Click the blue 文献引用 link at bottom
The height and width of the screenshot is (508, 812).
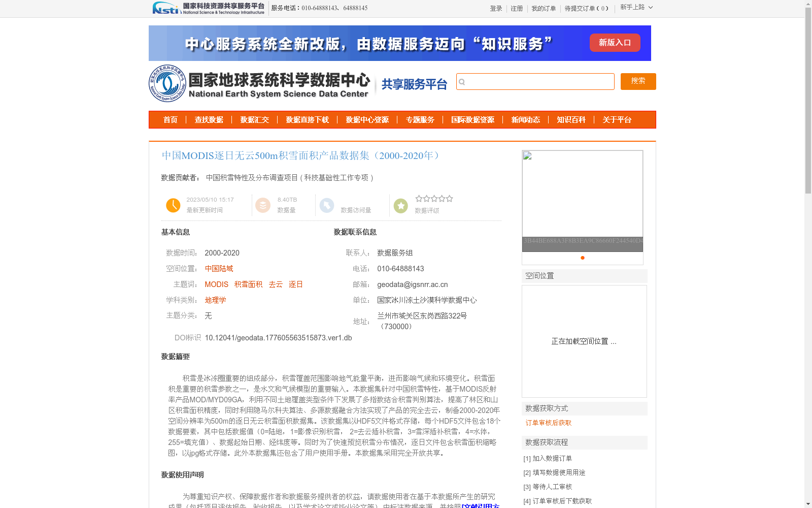[x=481, y=505]
